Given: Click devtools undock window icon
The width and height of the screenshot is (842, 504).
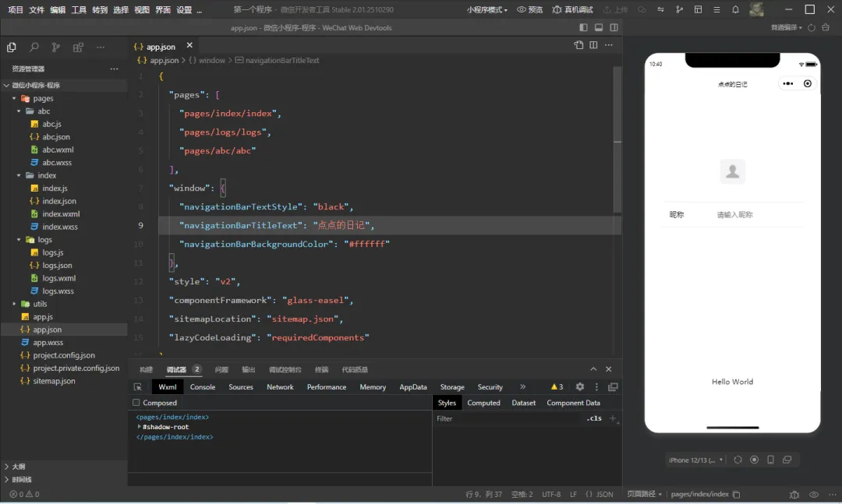Looking at the screenshot, I should pos(613,387).
